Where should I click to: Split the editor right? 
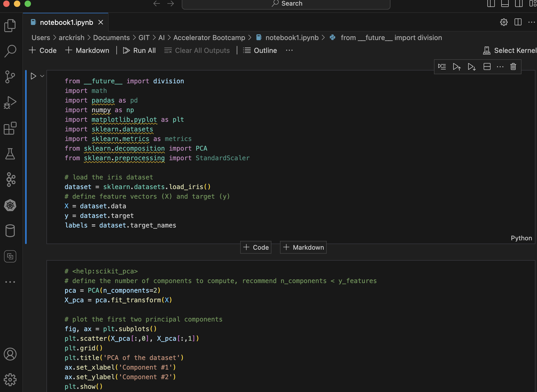(518, 22)
